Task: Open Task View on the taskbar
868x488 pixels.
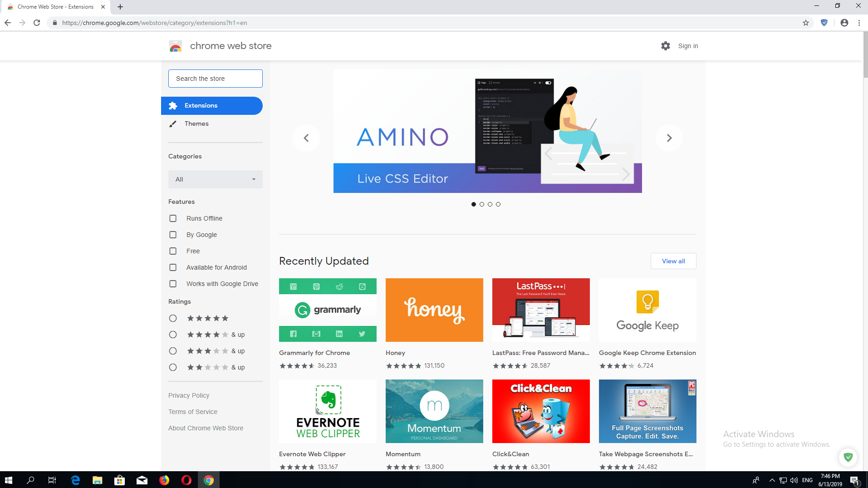Action: 52,480
